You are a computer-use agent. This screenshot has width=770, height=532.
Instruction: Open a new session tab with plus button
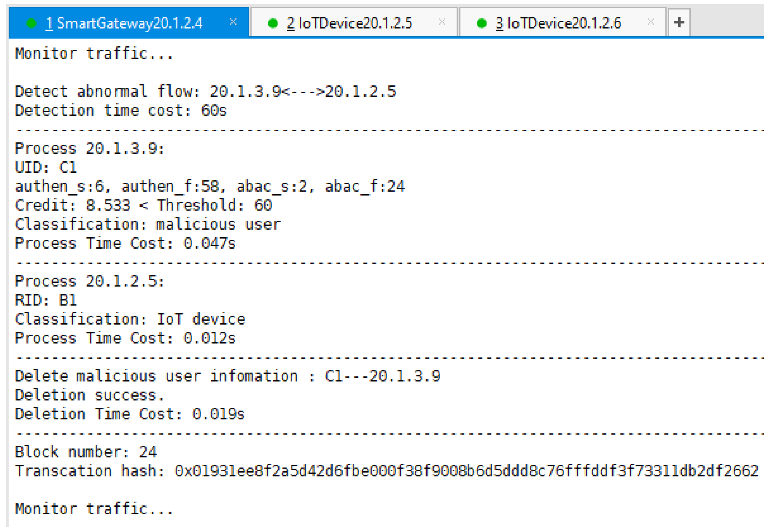(x=679, y=23)
